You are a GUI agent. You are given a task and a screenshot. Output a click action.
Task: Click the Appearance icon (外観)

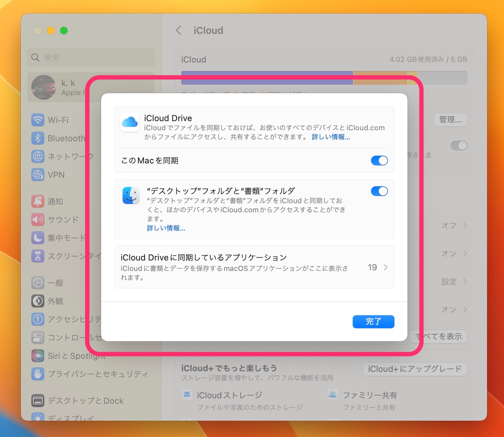point(38,301)
